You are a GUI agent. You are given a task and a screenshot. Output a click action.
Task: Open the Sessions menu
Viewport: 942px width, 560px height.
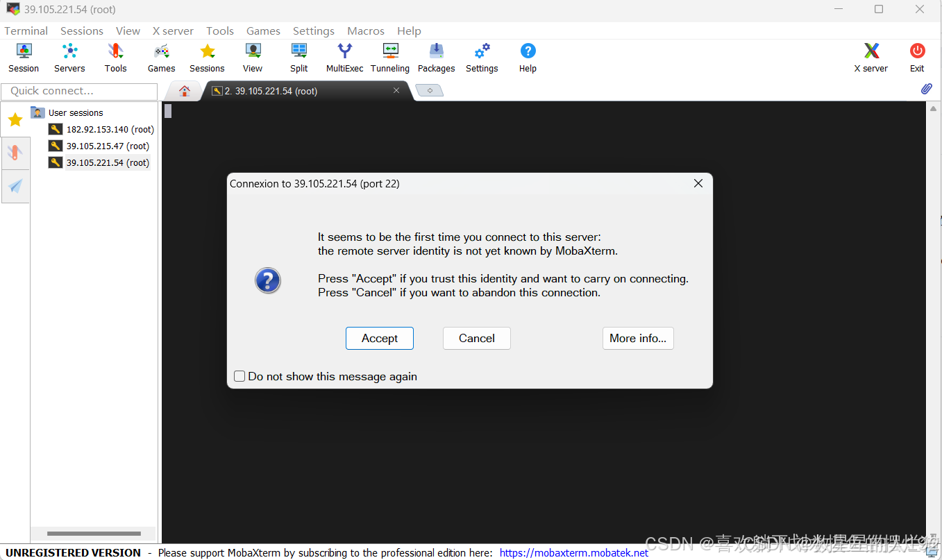pos(82,31)
